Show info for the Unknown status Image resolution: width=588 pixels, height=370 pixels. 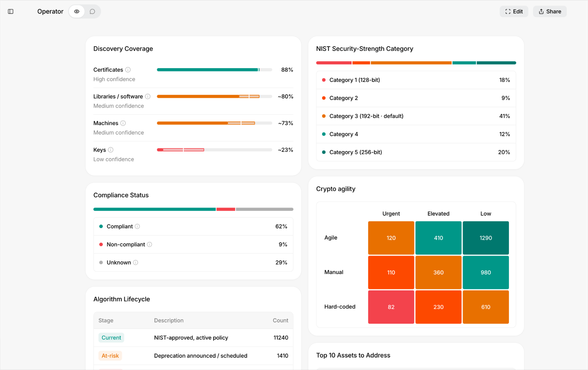point(136,262)
